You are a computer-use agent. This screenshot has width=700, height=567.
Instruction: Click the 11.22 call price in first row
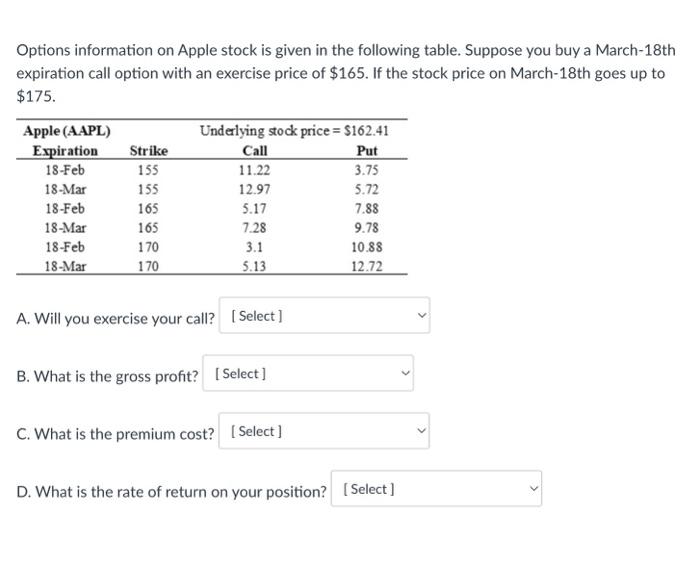254,170
